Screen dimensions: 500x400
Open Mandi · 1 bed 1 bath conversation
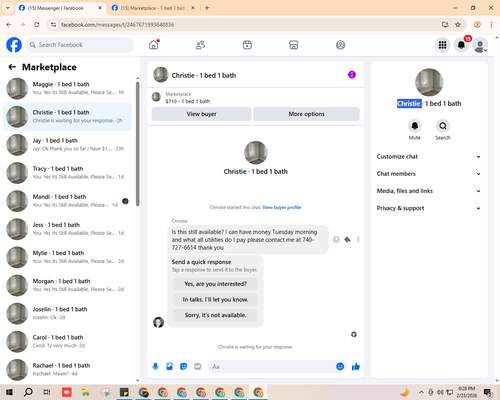click(67, 201)
